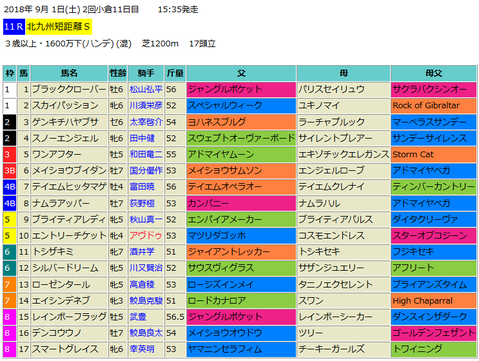Click the race title 北九州短距離Ｓ
479x361 pixels.
59,27
